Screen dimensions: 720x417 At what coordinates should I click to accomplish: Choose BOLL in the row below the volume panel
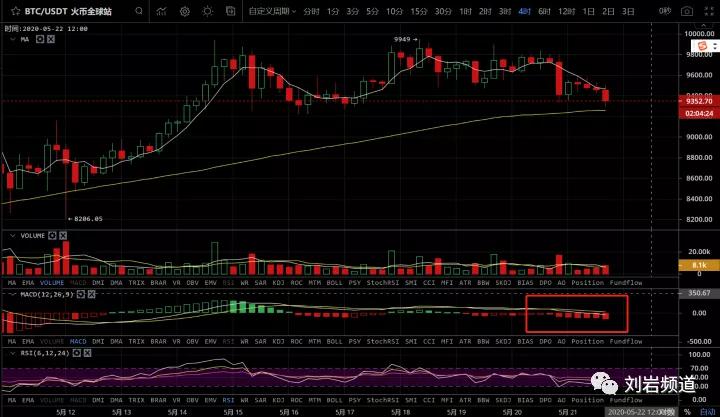pos(334,283)
